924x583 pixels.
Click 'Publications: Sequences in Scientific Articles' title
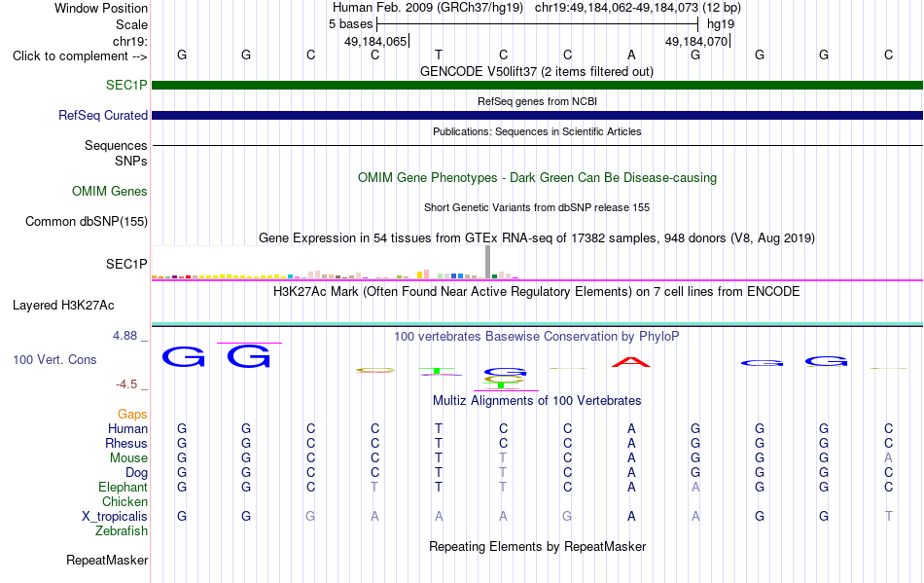point(537,131)
